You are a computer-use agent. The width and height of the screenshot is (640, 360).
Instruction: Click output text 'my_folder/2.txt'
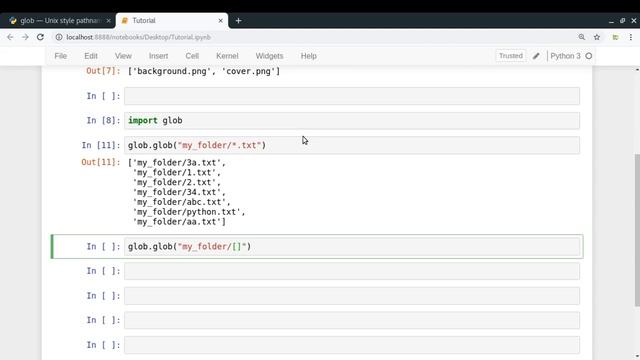pos(174,182)
